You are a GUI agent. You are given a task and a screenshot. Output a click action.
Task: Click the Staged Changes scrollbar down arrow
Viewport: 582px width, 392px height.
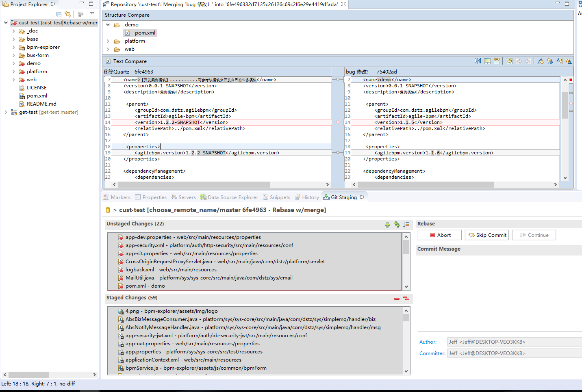406,371
